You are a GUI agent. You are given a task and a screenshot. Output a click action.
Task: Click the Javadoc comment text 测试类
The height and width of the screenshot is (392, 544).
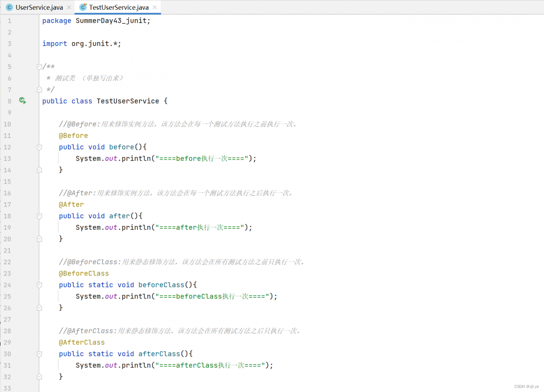click(65, 78)
